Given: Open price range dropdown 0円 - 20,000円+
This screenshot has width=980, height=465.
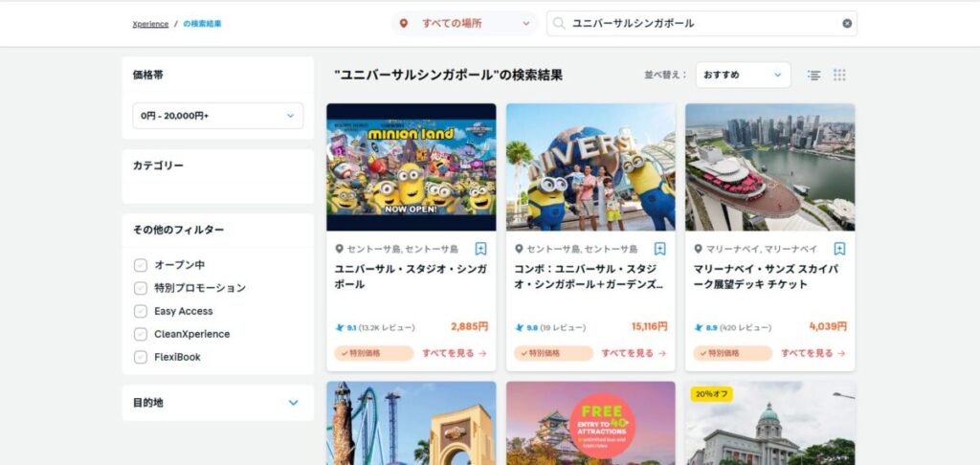Looking at the screenshot, I should (x=218, y=116).
